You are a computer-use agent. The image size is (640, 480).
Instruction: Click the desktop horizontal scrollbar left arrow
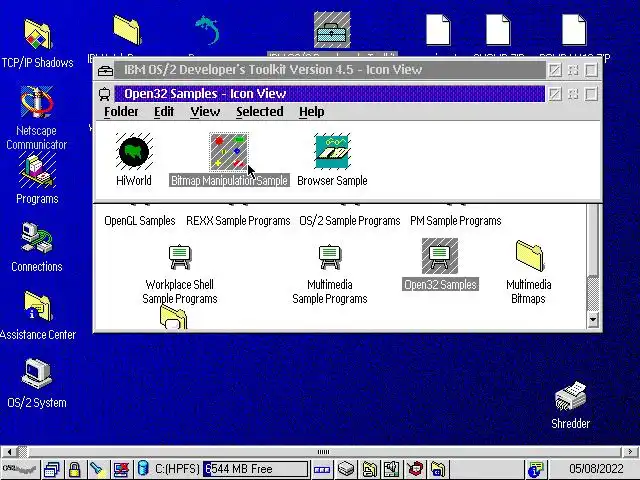click(9, 451)
